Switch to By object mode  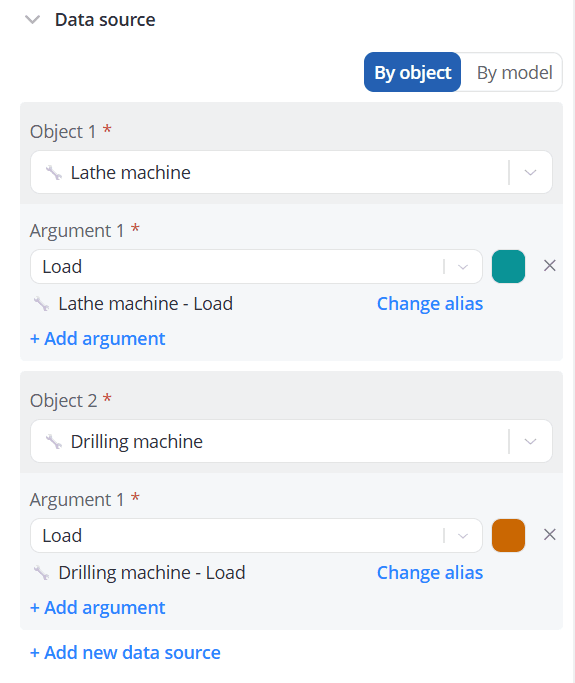pos(413,72)
